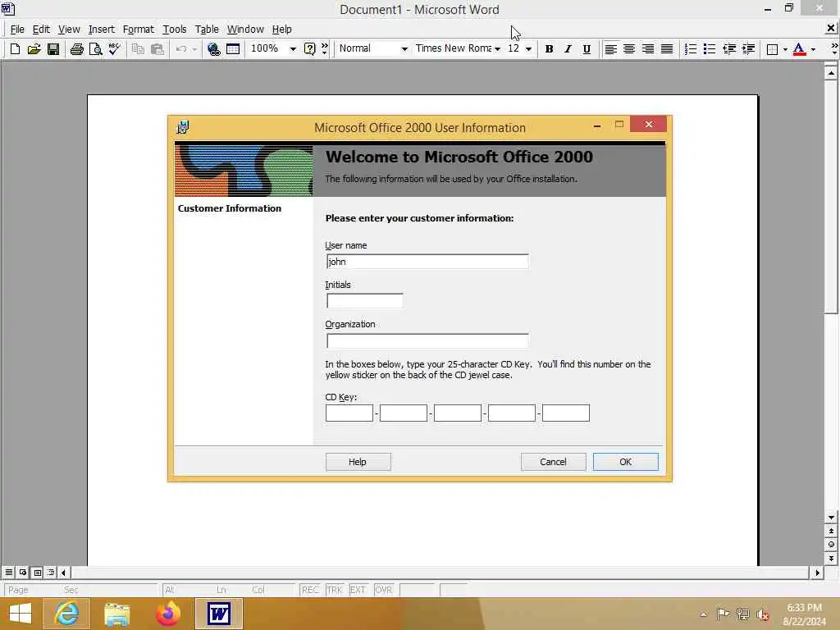Click the Insert Hyperlink globe icon
Screen dimensions: 840x630
(214, 49)
